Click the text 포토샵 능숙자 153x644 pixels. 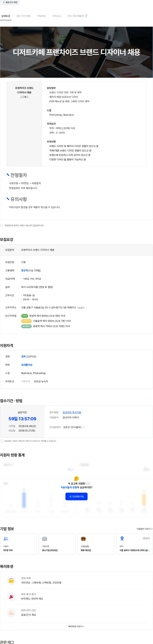tap(41, 382)
